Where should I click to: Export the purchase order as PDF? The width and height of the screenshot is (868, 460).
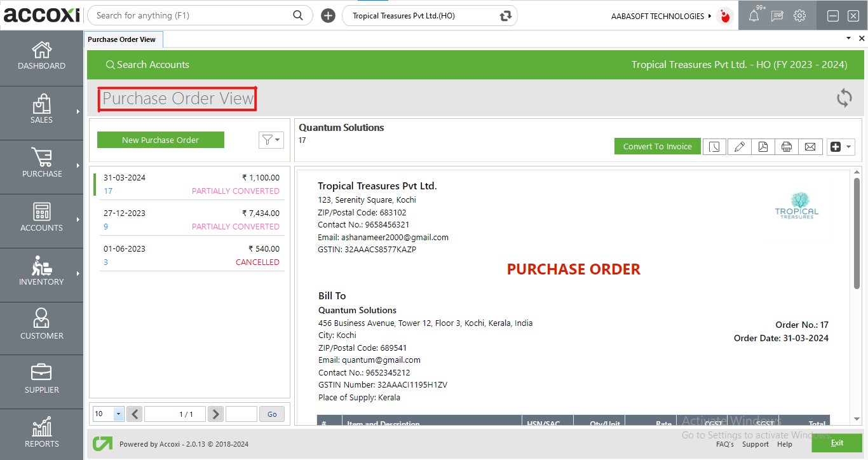[x=763, y=146]
